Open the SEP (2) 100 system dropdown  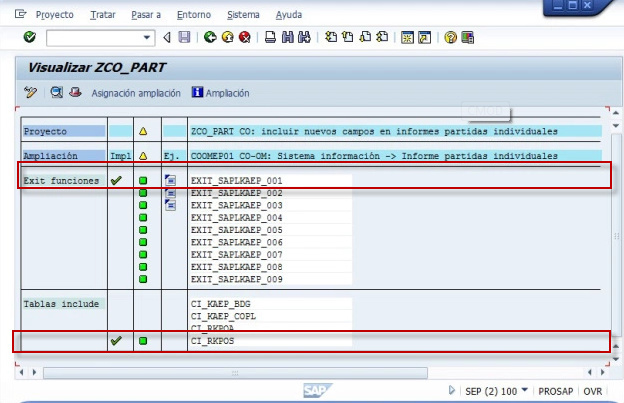(525, 390)
